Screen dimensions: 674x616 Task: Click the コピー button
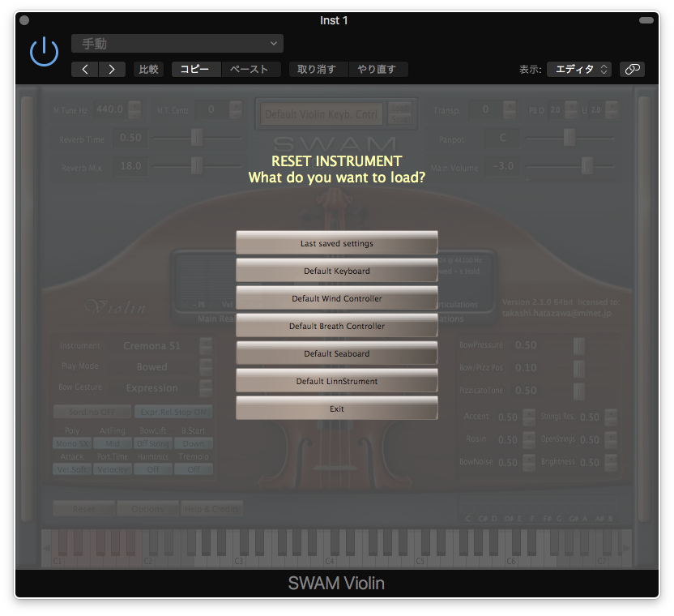[x=196, y=69]
